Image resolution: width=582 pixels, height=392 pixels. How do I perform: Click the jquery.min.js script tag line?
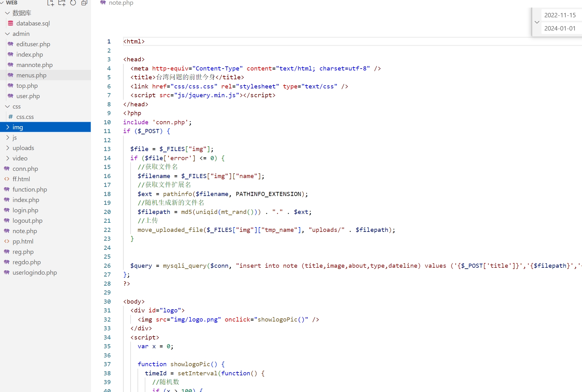click(x=203, y=95)
